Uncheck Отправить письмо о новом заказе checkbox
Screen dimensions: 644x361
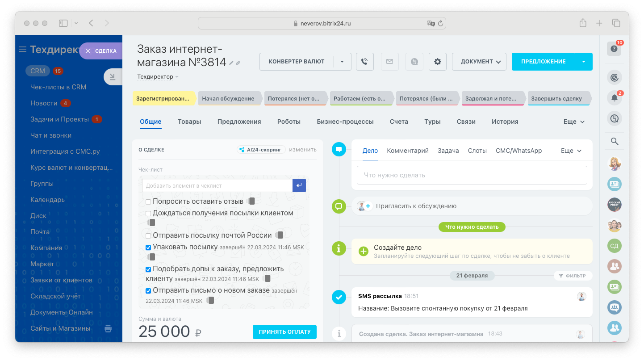click(x=148, y=291)
